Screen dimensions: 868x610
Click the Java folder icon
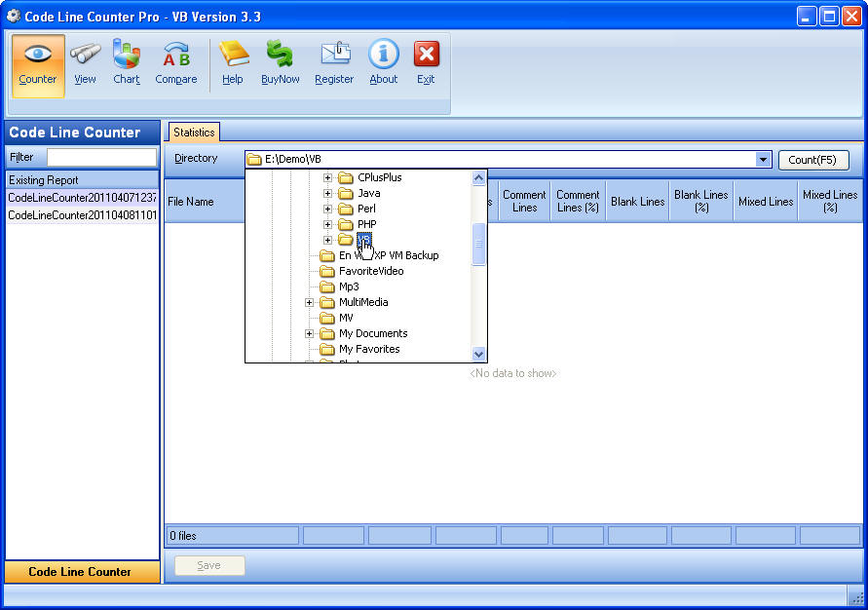[346, 193]
